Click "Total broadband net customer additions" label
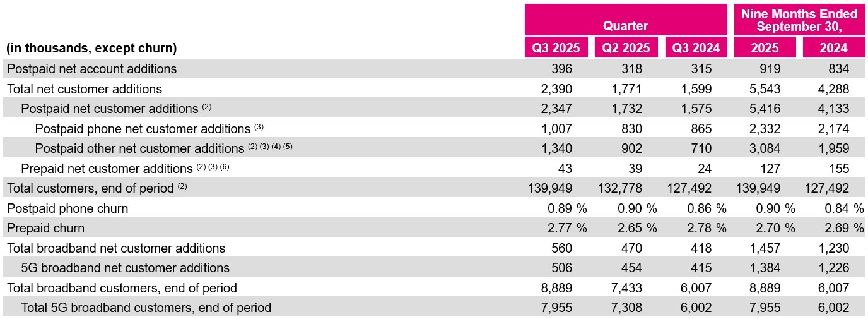This screenshot has width=868, height=319. (x=116, y=248)
